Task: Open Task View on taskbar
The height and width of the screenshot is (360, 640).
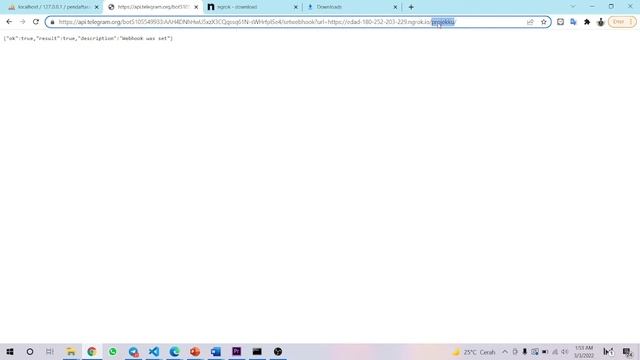Action: tap(50, 351)
